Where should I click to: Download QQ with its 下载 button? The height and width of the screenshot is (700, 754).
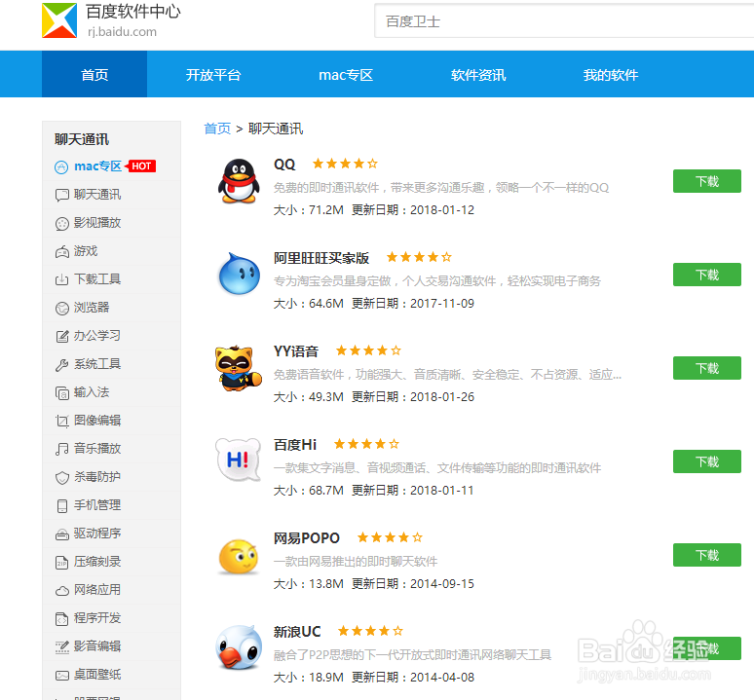[707, 181]
